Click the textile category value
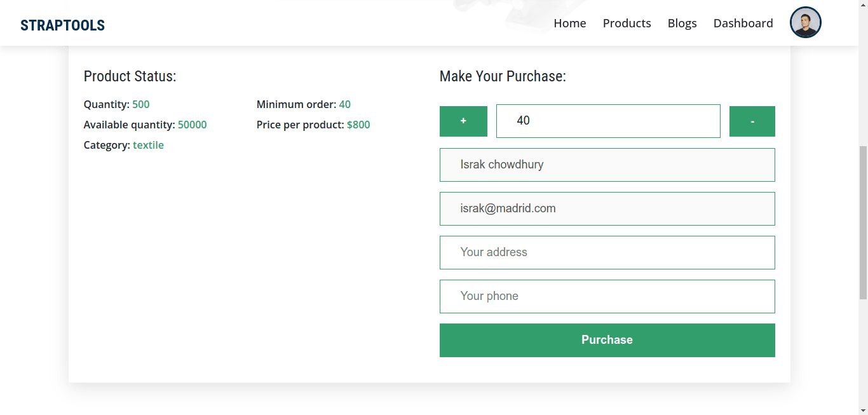The width and height of the screenshot is (868, 415). [x=148, y=145]
